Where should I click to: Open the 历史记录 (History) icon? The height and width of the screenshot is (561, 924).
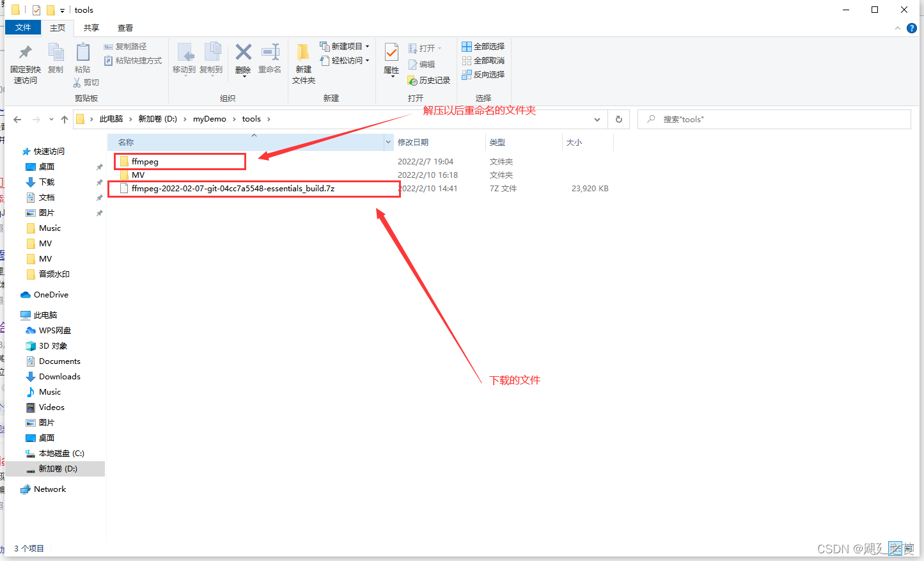tap(428, 80)
